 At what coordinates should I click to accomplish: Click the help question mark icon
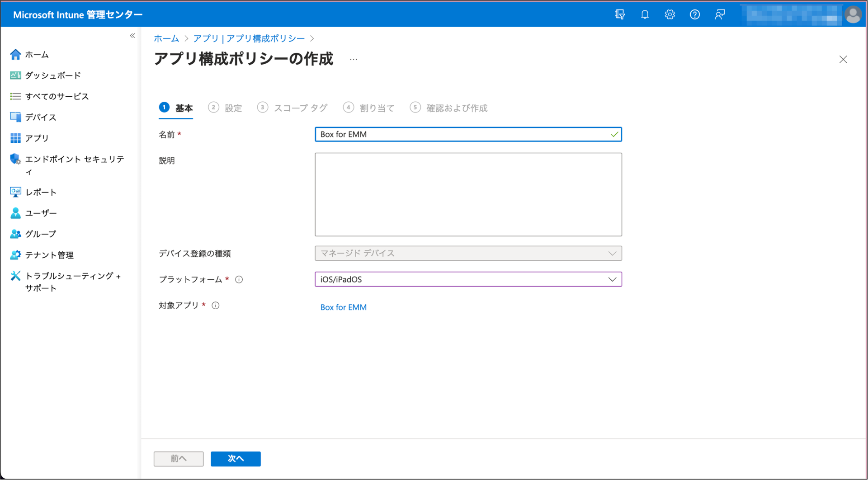coord(695,14)
